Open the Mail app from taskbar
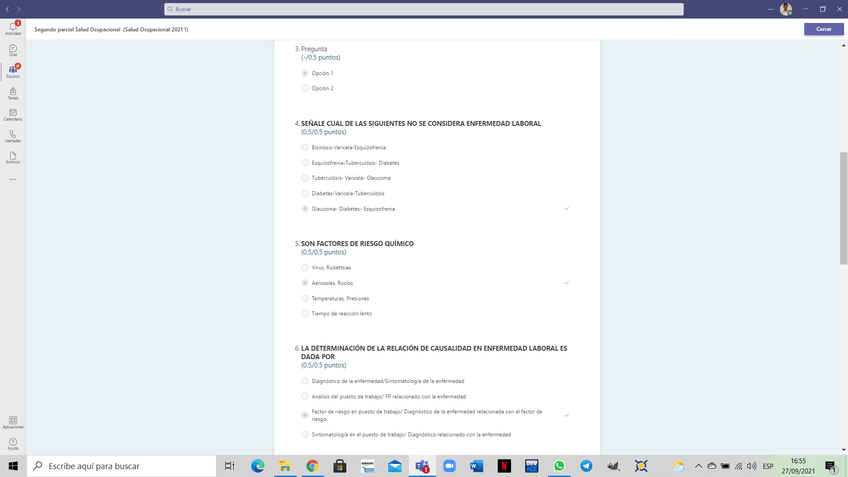848x477 pixels. (x=395, y=466)
